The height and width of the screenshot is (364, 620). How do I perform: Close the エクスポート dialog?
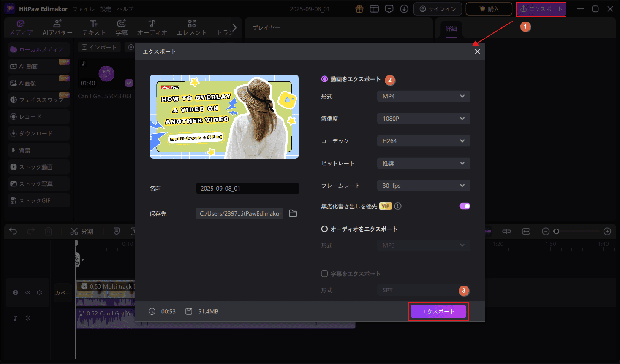(477, 51)
